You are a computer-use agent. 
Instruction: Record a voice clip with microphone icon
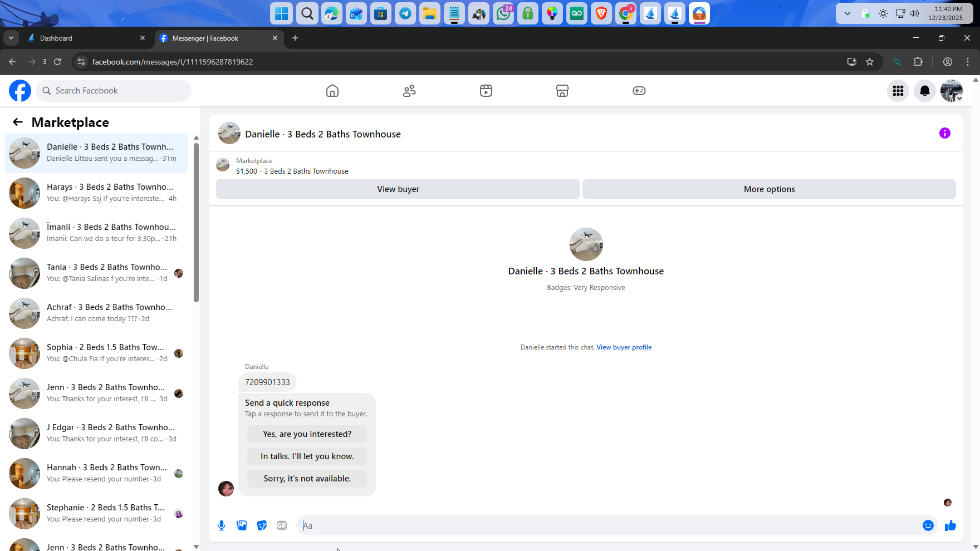tap(222, 525)
